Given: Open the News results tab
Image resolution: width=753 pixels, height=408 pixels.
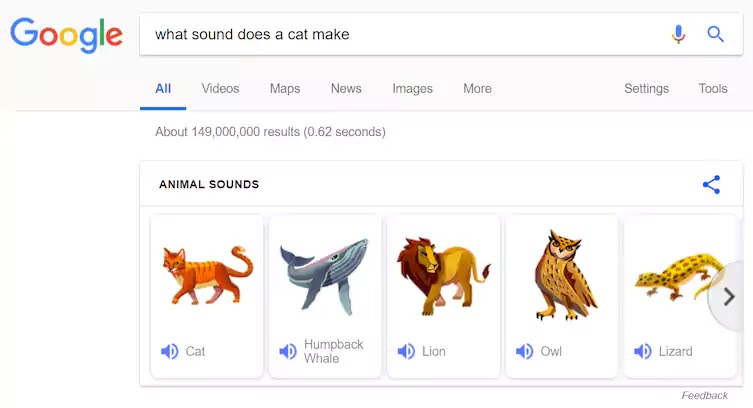Looking at the screenshot, I should click(346, 88).
